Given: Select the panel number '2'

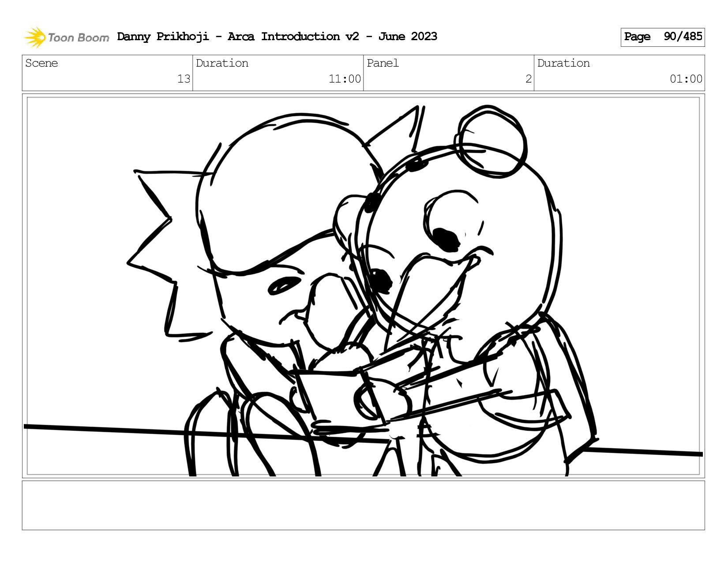Looking at the screenshot, I should click(x=528, y=79).
